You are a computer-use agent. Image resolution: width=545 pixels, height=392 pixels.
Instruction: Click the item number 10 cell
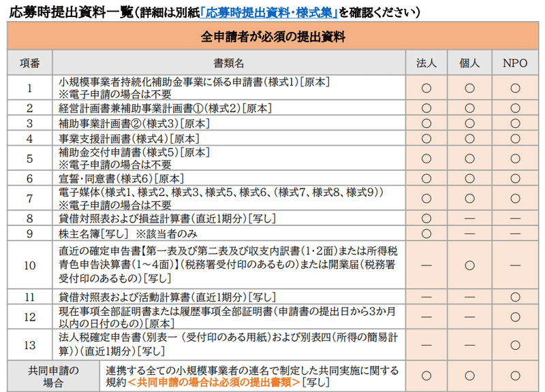[x=30, y=265]
